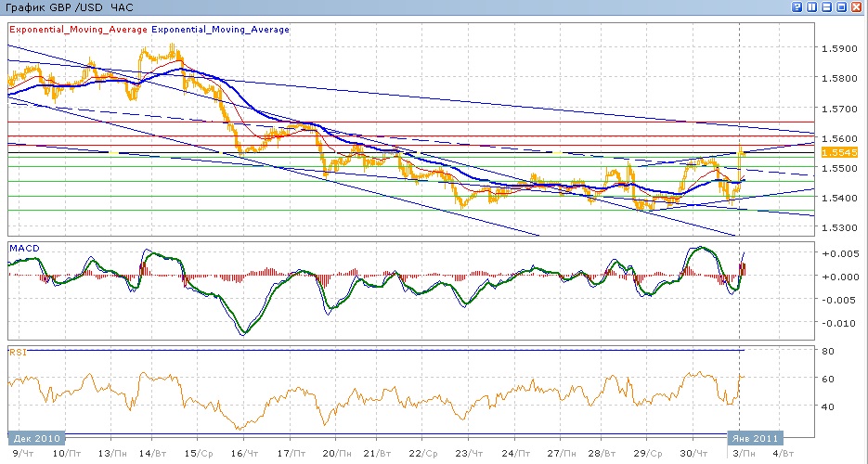
Task: Click the RSI 80 level label
Action: point(828,351)
